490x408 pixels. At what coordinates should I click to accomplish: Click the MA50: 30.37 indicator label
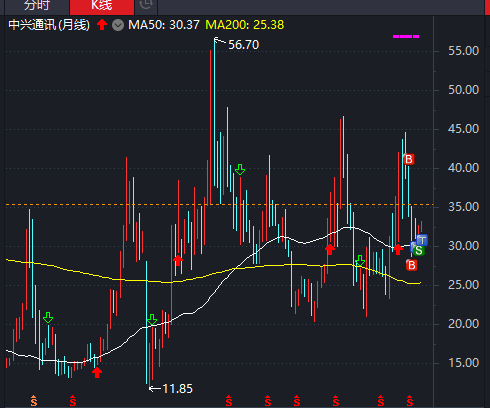pos(164,25)
